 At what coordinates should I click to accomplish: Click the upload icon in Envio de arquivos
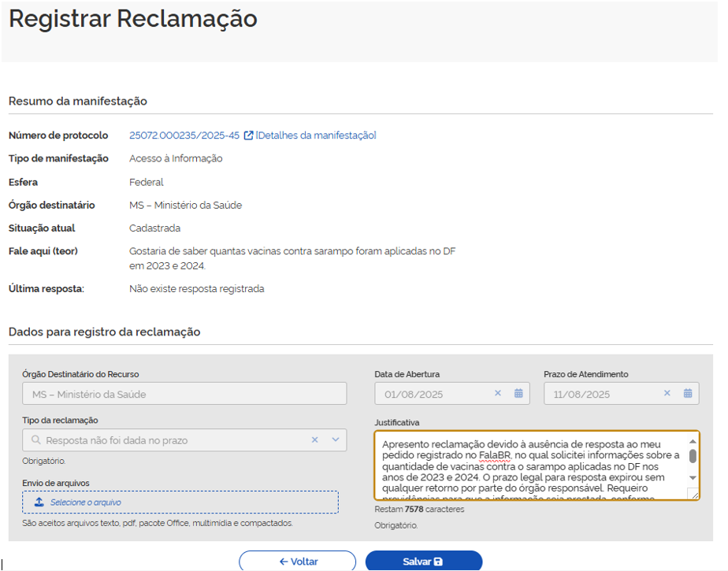39,502
